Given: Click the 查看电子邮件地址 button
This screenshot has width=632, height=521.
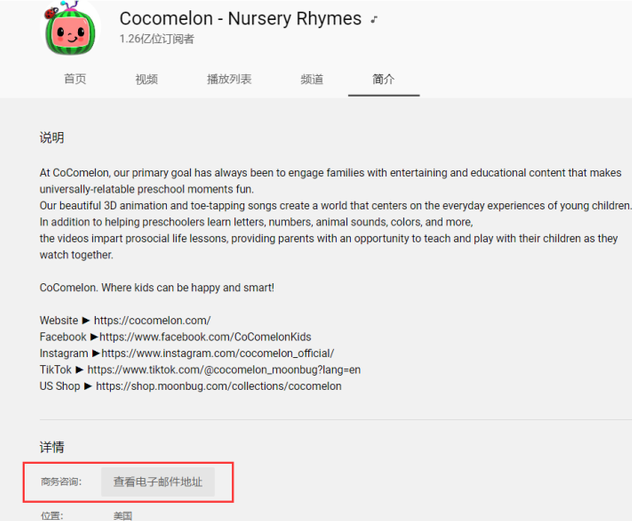Looking at the screenshot, I should (158, 482).
